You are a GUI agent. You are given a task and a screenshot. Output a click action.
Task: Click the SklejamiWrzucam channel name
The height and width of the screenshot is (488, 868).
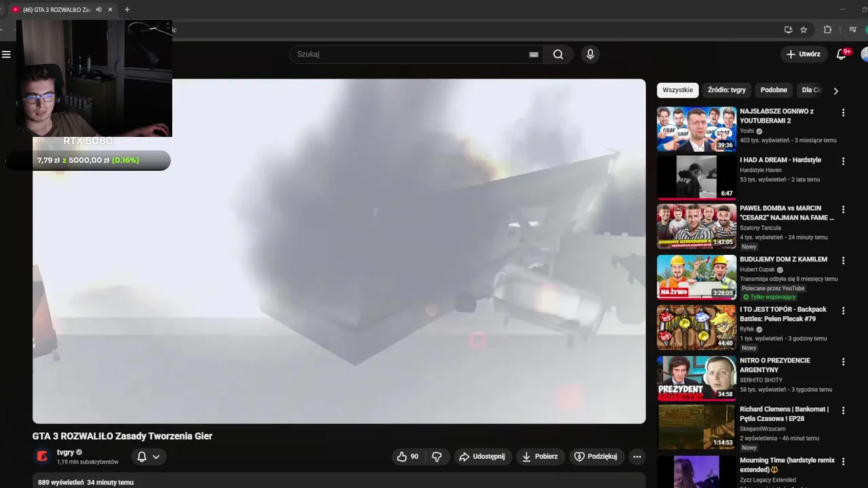click(763, 429)
